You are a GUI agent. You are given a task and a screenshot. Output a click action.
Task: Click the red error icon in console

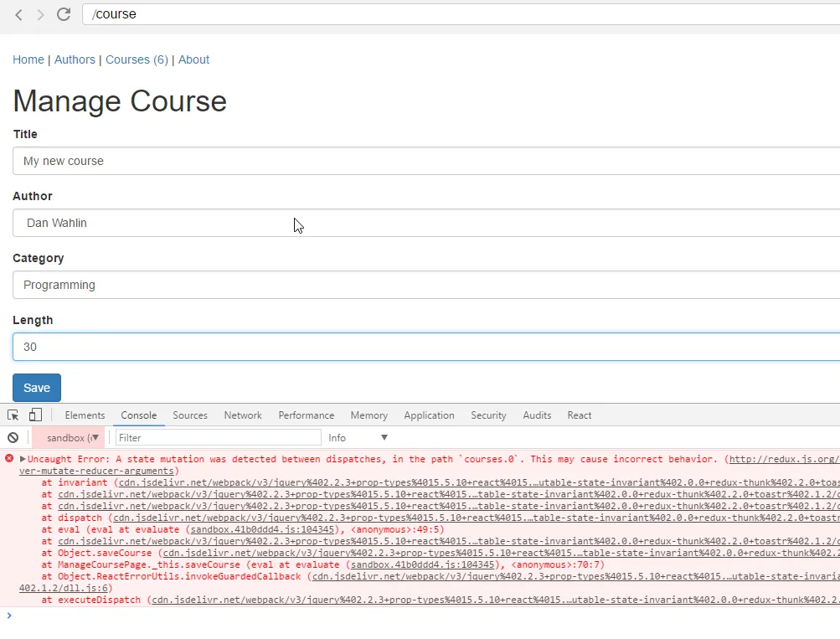point(9,458)
